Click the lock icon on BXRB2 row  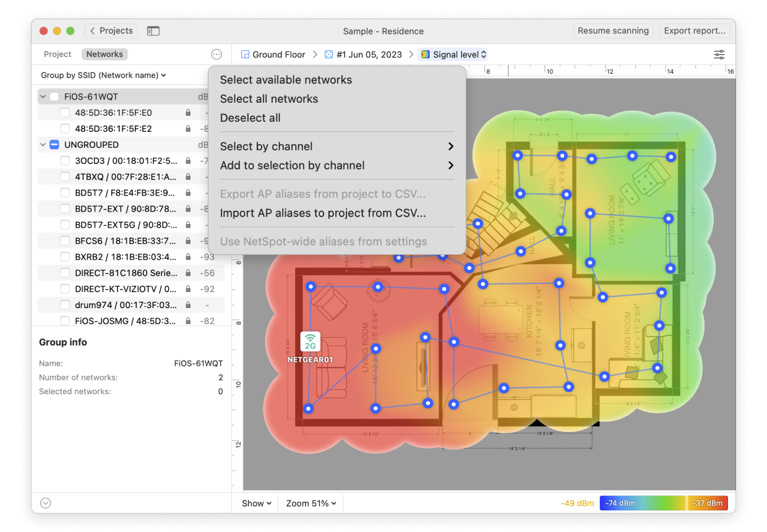pos(188,257)
